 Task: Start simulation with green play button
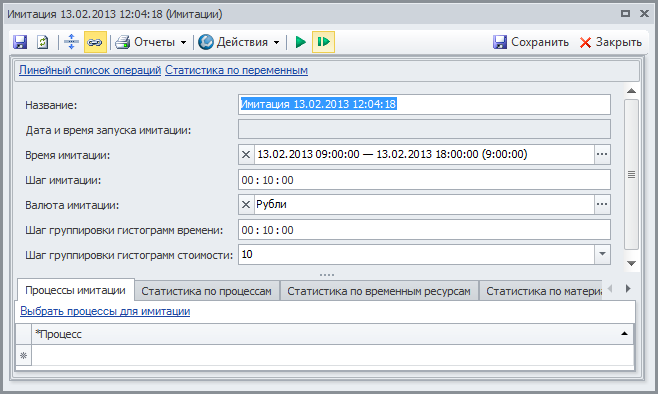coord(300,42)
